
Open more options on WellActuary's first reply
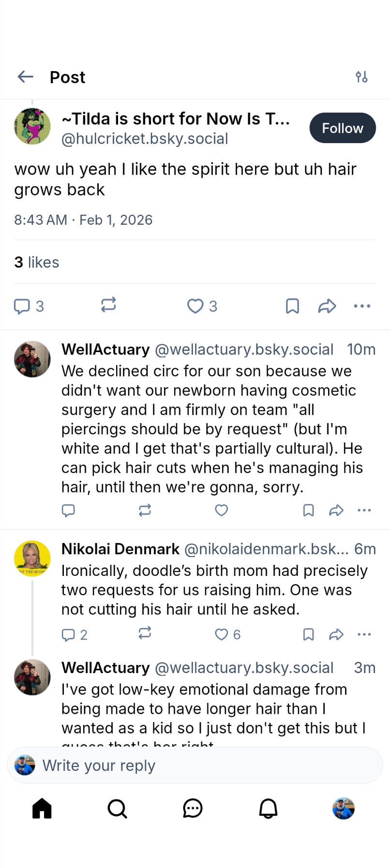[364, 510]
